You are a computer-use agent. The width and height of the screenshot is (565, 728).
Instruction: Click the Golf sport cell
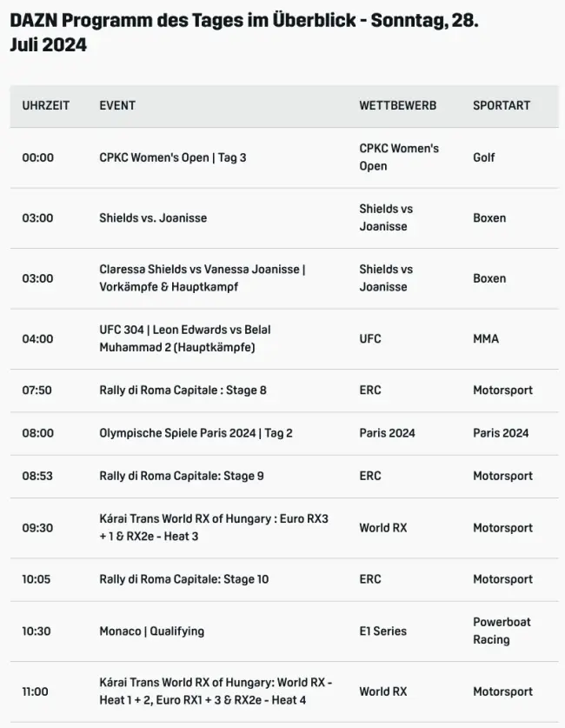coord(484,157)
